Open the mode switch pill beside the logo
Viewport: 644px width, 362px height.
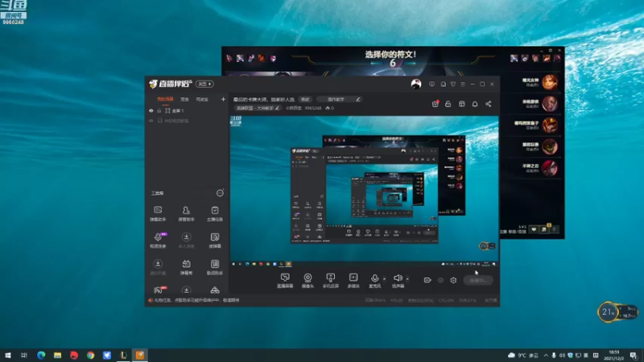[x=204, y=84]
